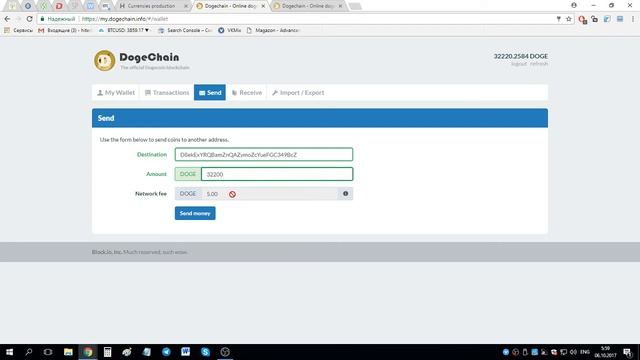Click the red prohibited icon by fee
This screenshot has width=640, height=360.
(232, 194)
